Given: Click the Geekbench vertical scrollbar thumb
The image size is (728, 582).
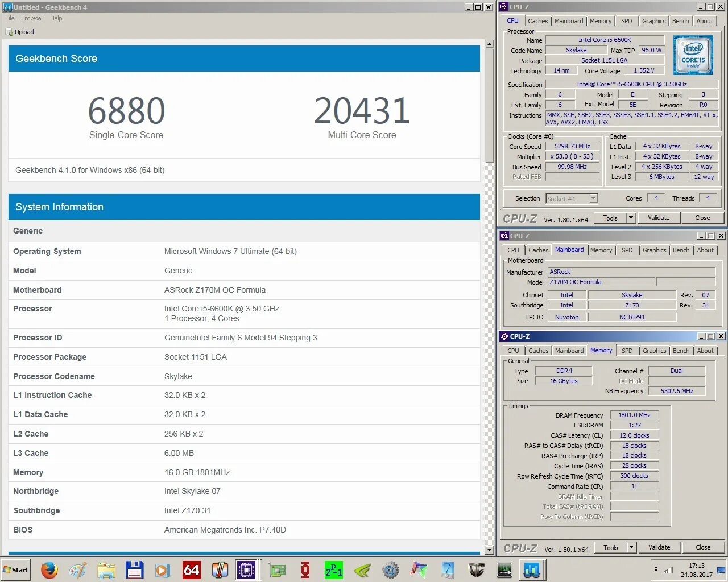Looking at the screenshot, I should click(x=490, y=106).
